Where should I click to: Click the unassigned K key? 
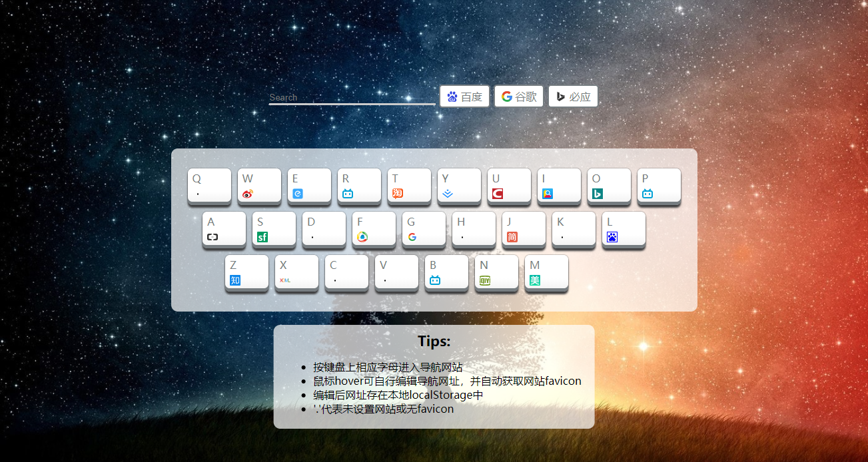coord(574,229)
